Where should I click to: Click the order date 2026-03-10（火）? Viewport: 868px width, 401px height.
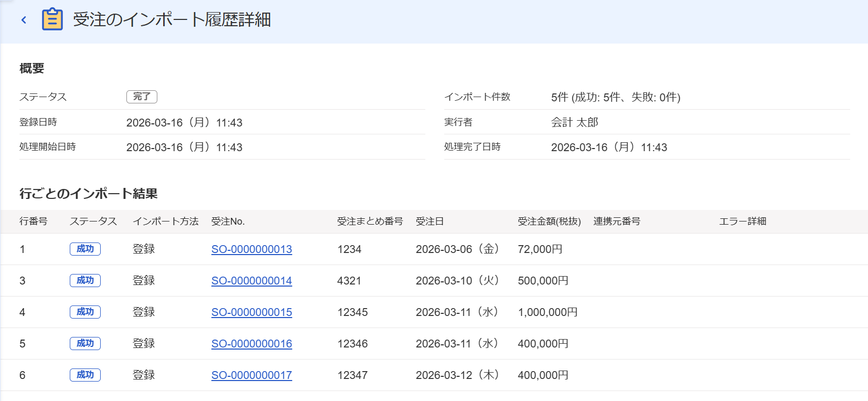pos(457,281)
